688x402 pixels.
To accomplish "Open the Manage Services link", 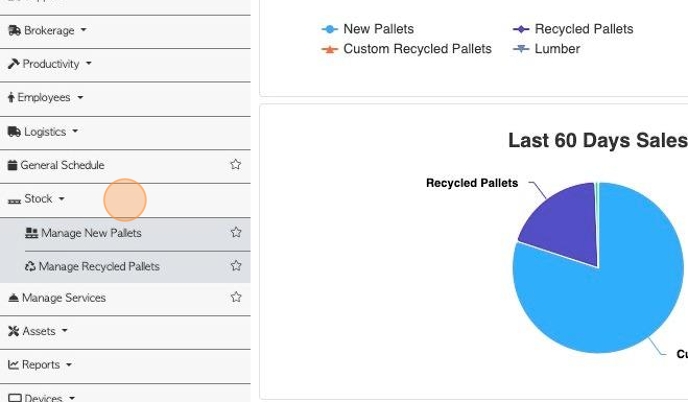I will point(64,298).
